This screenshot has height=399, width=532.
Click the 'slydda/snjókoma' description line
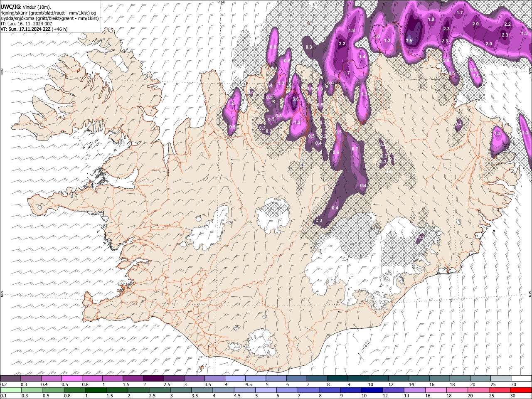pos(49,18)
